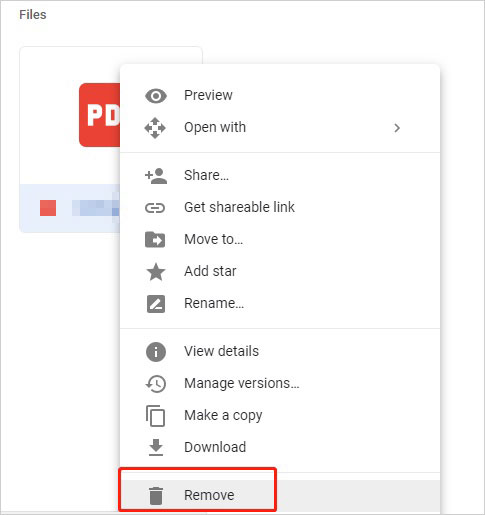Click the download arrow icon

(x=156, y=447)
